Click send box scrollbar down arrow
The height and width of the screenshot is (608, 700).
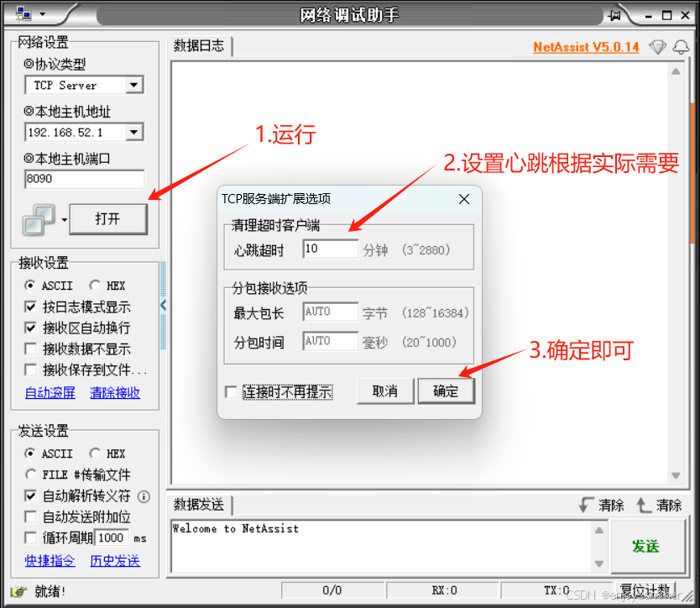[599, 563]
